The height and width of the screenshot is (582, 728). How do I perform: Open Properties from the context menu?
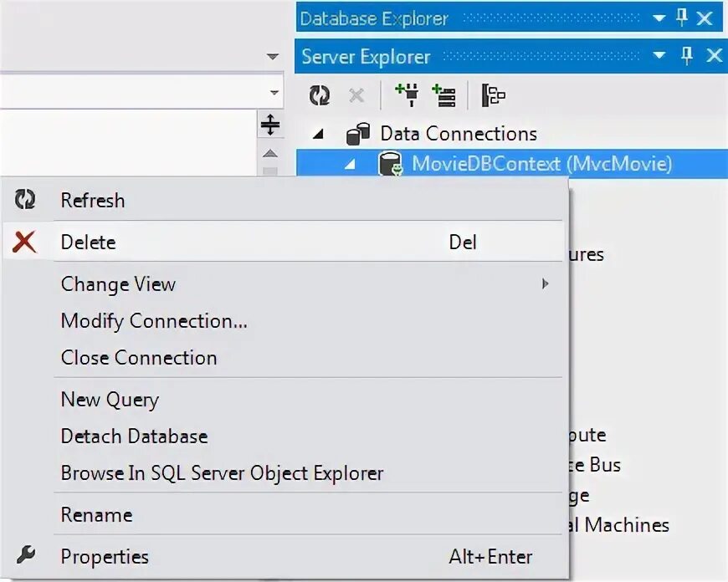pos(285,556)
